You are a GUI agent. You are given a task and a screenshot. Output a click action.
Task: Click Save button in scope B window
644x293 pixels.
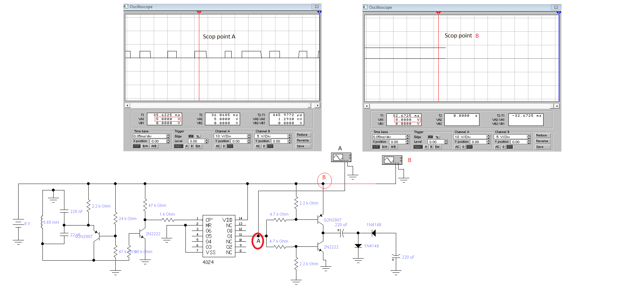(x=543, y=147)
